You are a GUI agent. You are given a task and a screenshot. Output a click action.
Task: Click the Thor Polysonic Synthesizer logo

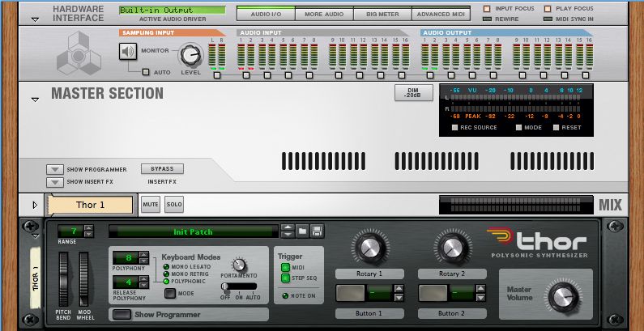(538, 242)
